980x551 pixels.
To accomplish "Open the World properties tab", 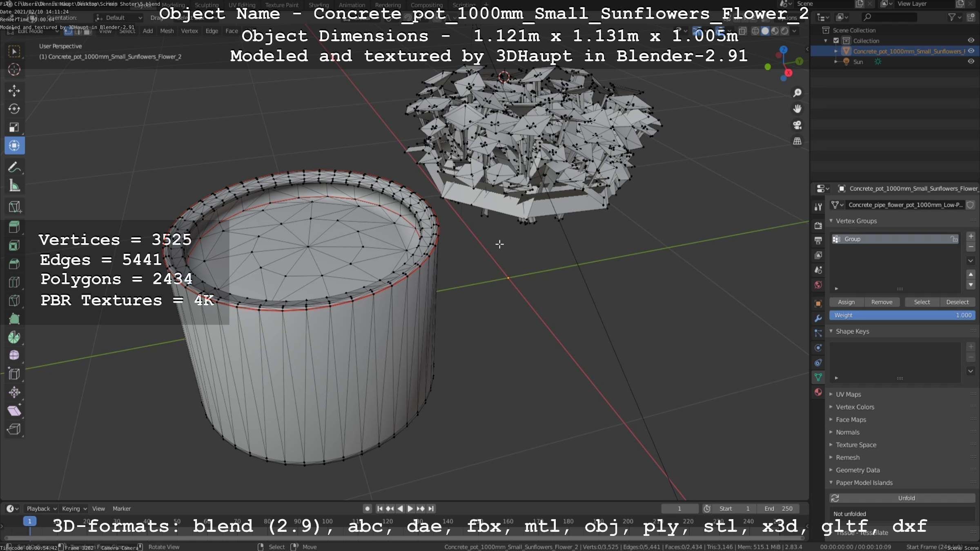I will pyautogui.click(x=818, y=285).
